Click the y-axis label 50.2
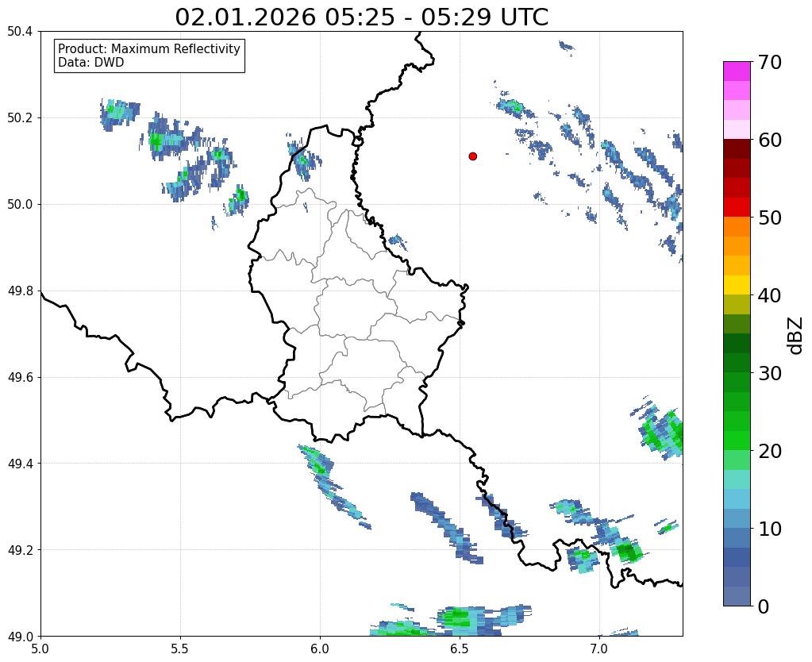This screenshot has width=812, height=662. [x=20, y=118]
